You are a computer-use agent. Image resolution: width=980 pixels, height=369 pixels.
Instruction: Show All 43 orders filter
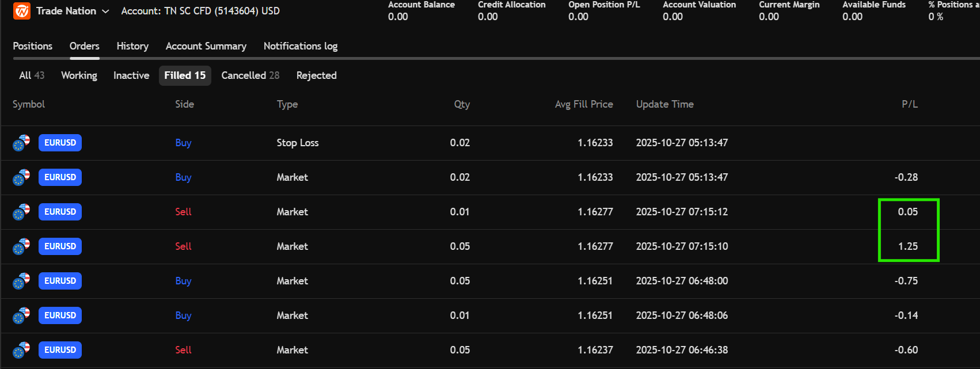pos(32,75)
